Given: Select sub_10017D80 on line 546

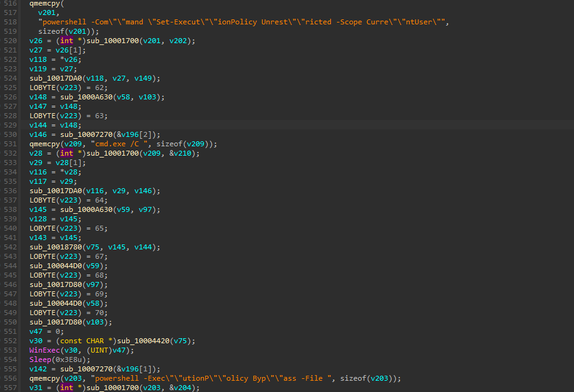Looking at the screenshot, I should [56, 284].
